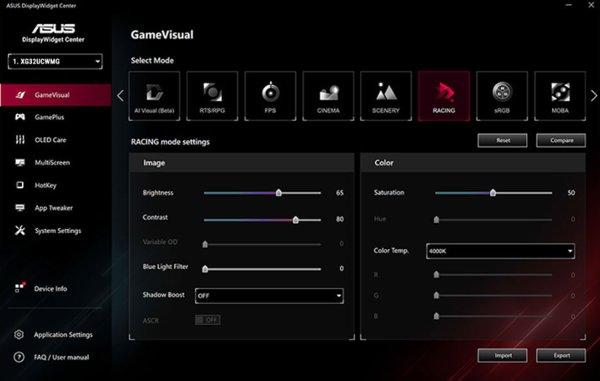
Task: Open GameVisual in the sidebar
Action: 56,95
